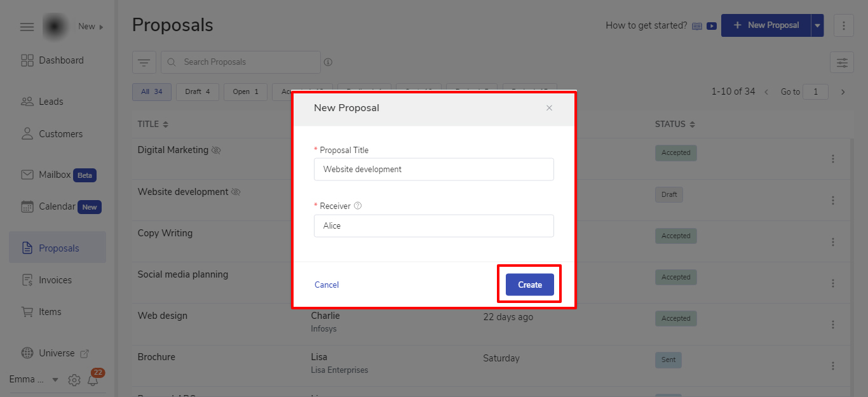Open the top-right three-dot menu
This screenshot has height=397, width=868.
coord(844,25)
